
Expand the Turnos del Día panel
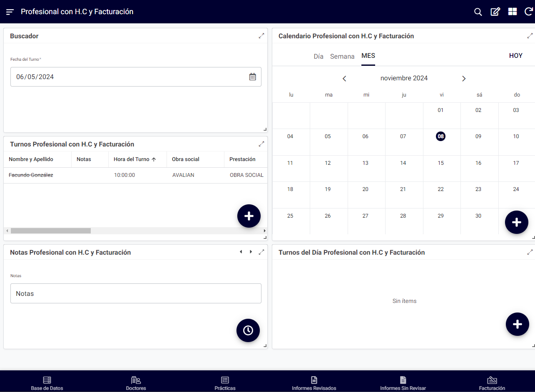530,252
